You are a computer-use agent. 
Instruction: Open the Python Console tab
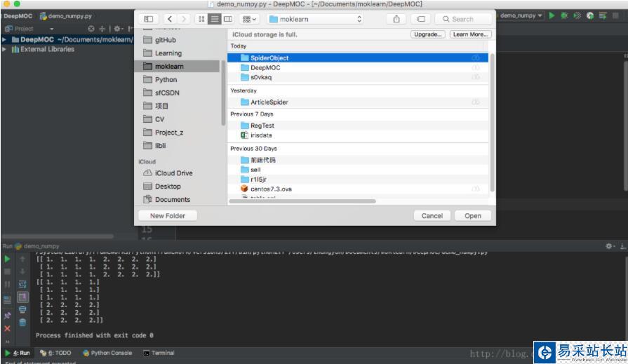tap(107, 353)
